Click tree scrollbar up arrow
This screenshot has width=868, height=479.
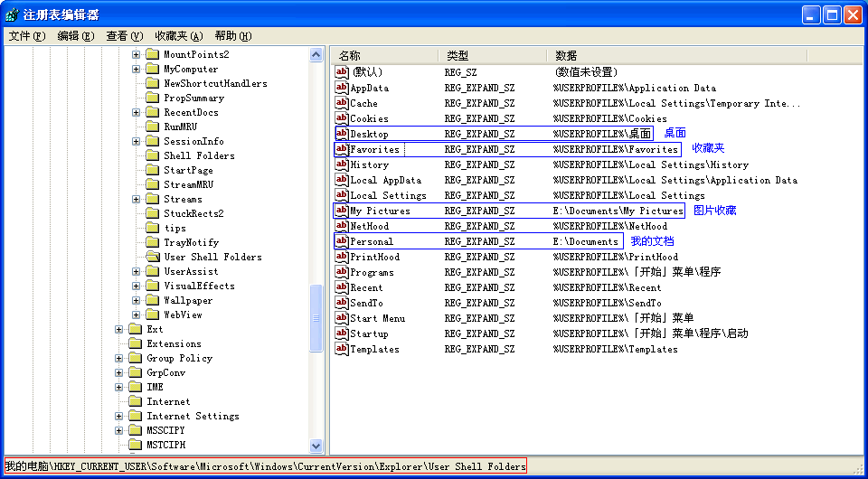click(x=316, y=54)
